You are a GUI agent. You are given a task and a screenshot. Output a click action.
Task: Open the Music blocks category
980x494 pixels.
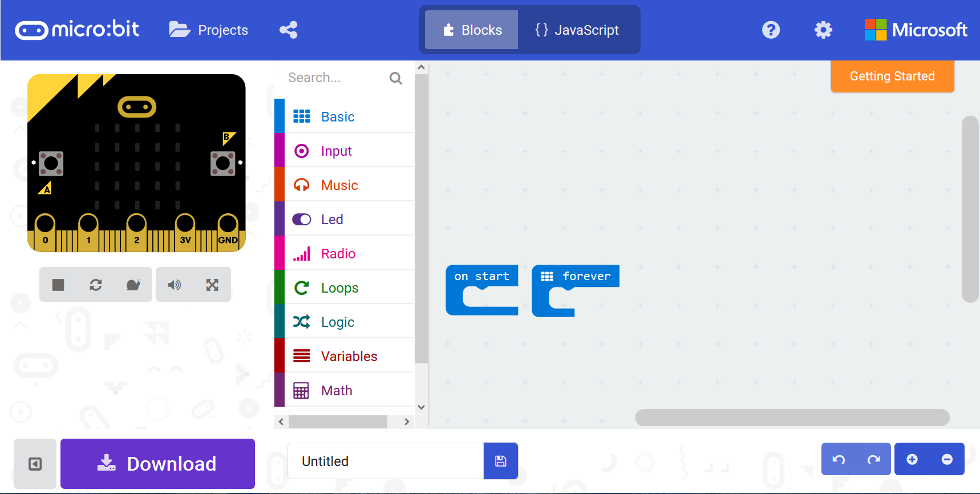(x=344, y=185)
